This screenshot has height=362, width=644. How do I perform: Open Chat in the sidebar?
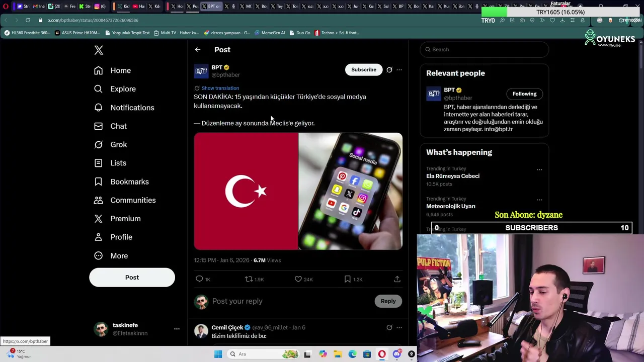click(x=110, y=126)
